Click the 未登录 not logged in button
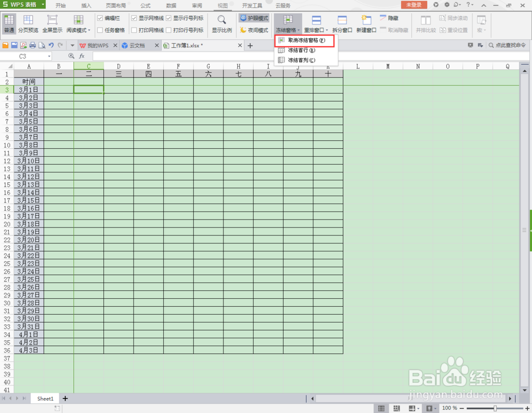 [414, 5]
